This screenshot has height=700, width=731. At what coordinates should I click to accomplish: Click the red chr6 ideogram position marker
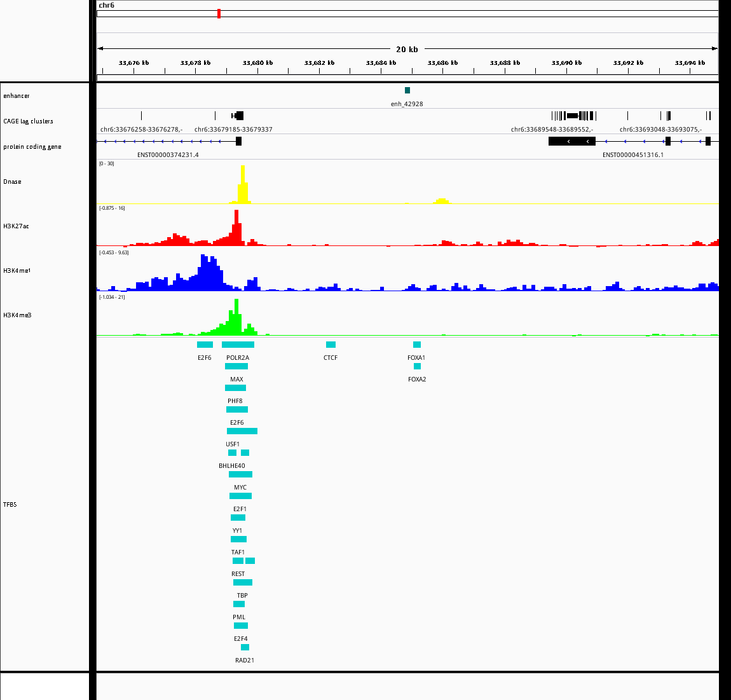click(219, 13)
